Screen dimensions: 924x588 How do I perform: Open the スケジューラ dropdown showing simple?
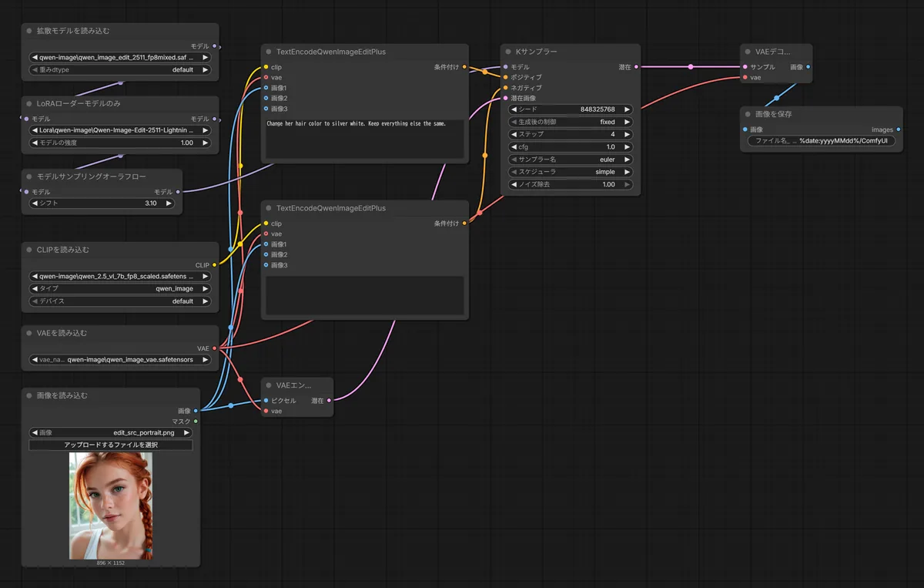pyautogui.click(x=571, y=172)
